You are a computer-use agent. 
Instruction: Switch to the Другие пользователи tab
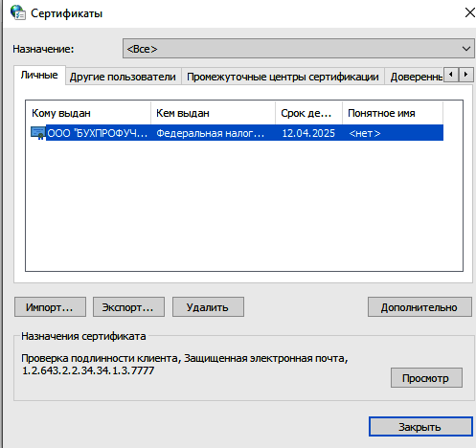click(x=124, y=77)
